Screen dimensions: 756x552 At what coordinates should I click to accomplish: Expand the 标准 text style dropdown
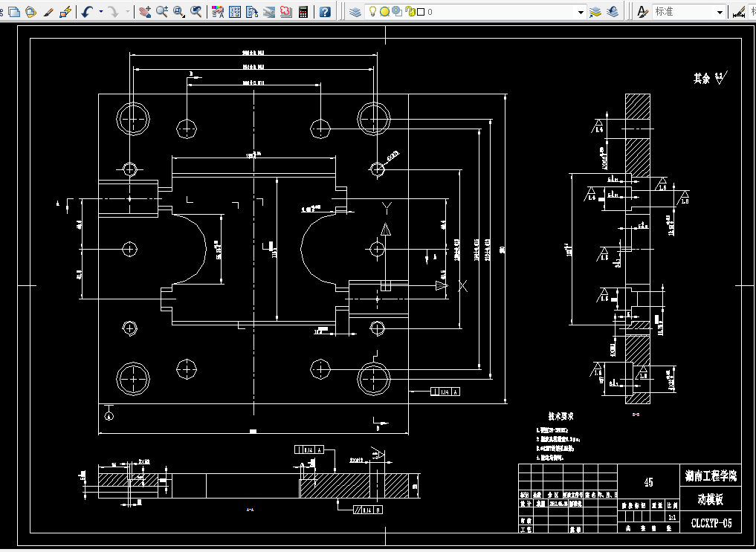[720, 12]
